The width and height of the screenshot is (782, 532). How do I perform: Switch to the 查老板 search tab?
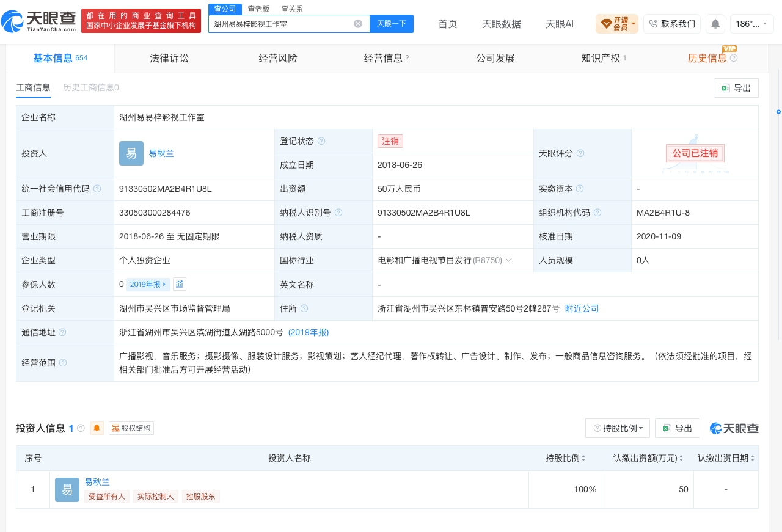click(x=258, y=9)
